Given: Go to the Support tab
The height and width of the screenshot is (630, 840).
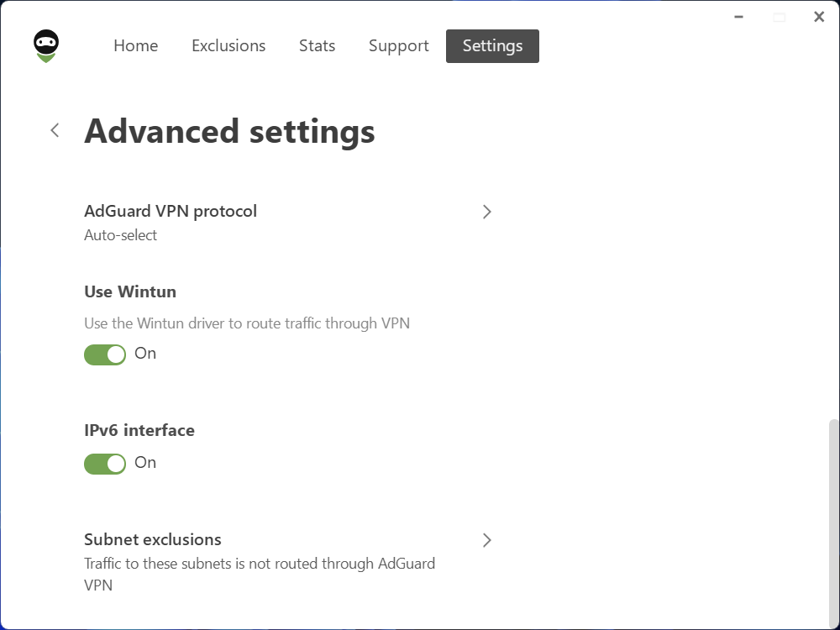Looking at the screenshot, I should coord(398,46).
